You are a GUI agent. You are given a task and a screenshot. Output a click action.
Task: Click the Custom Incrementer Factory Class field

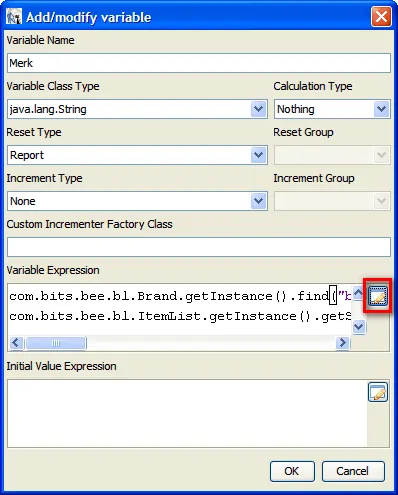(199, 247)
